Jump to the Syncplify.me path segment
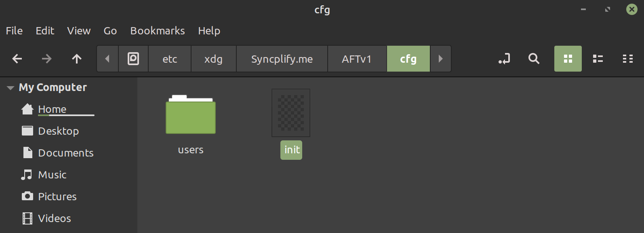 [x=282, y=59]
